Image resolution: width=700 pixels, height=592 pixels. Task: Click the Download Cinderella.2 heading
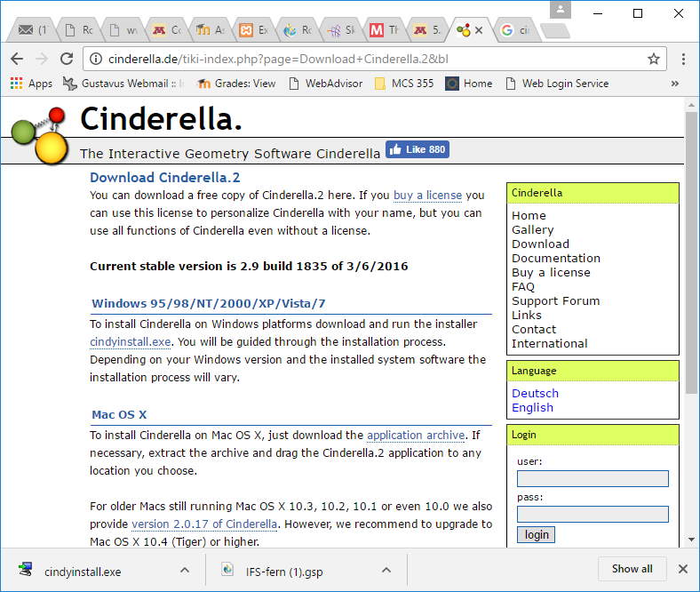164,178
